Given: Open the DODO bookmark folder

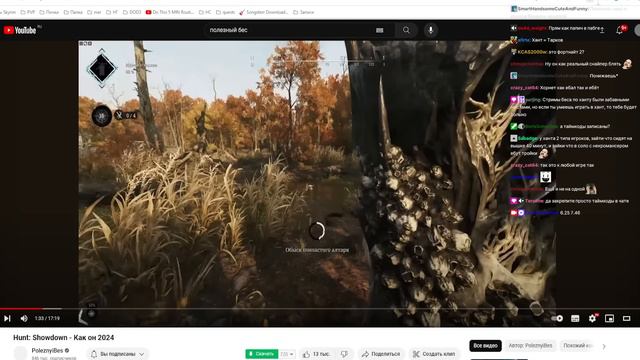Looking at the screenshot, I should click(132, 12).
